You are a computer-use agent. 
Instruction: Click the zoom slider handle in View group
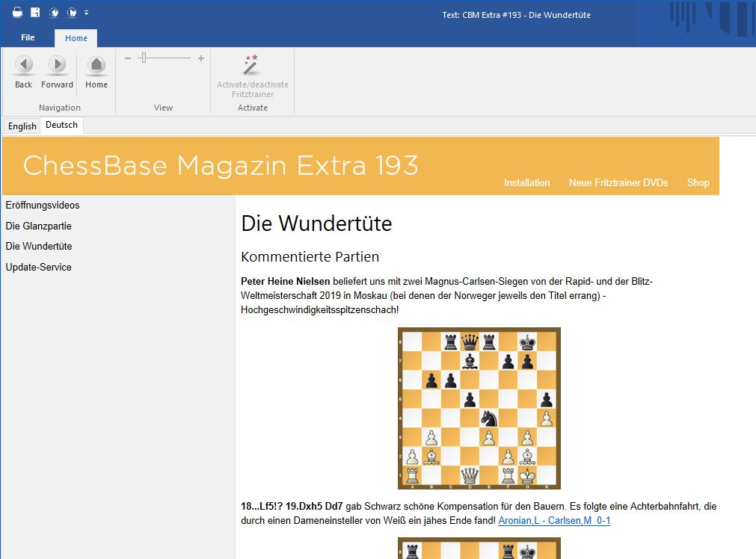coord(144,58)
